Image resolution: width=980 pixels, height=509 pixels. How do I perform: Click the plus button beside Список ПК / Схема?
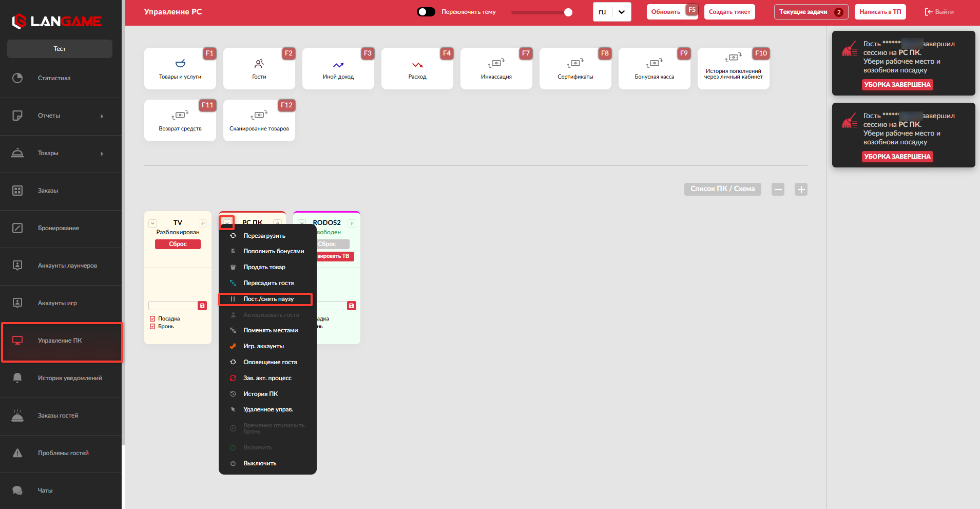[x=801, y=190]
